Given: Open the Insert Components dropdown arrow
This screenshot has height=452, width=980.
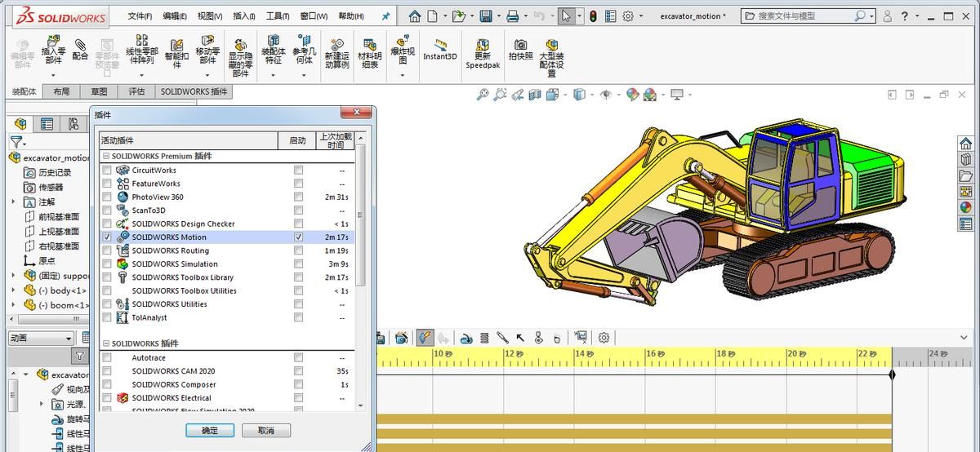Looking at the screenshot, I should pos(53,73).
